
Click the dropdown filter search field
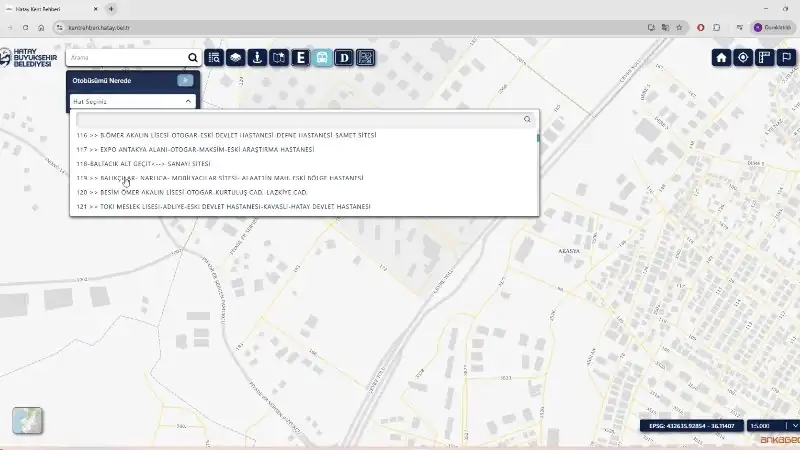click(298, 119)
